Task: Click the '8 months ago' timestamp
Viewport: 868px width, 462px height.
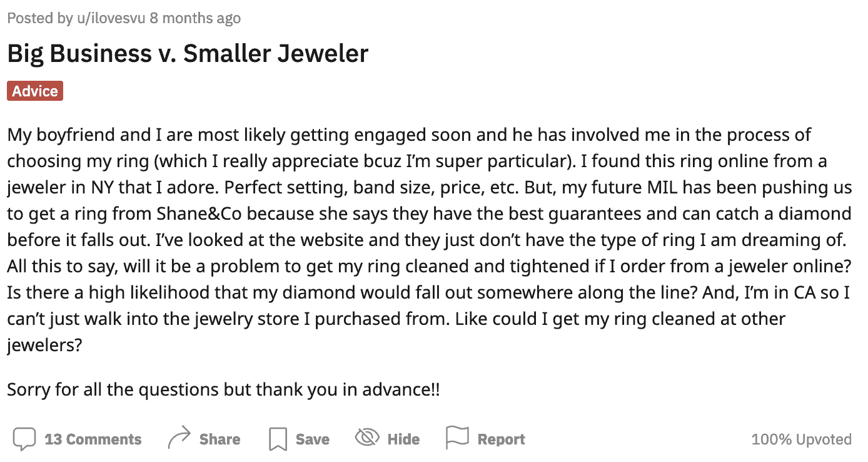Action: 195,18
